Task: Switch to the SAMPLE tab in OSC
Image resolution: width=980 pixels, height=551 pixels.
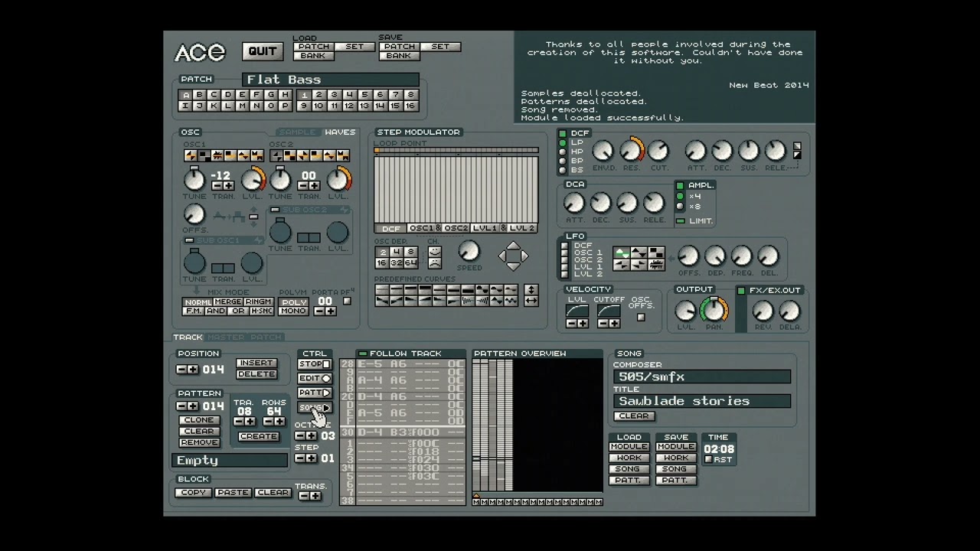Action: click(x=297, y=132)
